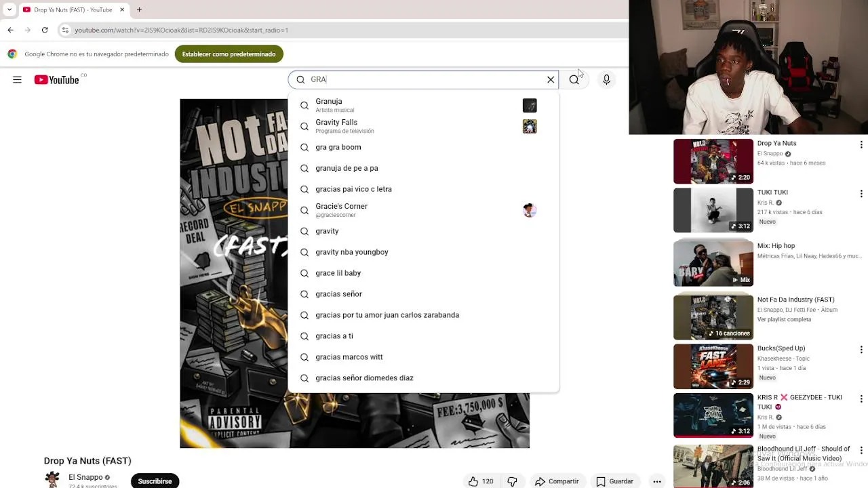Reload the current page
The image size is (868, 488).
tap(45, 30)
